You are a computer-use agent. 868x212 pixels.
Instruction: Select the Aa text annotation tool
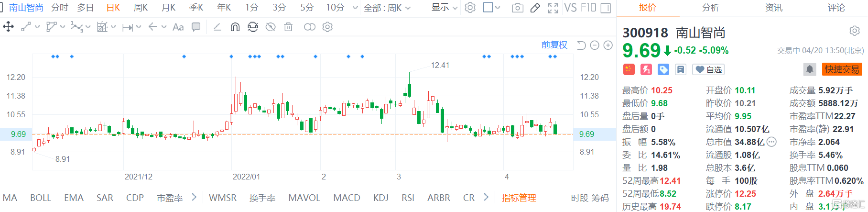178,27
